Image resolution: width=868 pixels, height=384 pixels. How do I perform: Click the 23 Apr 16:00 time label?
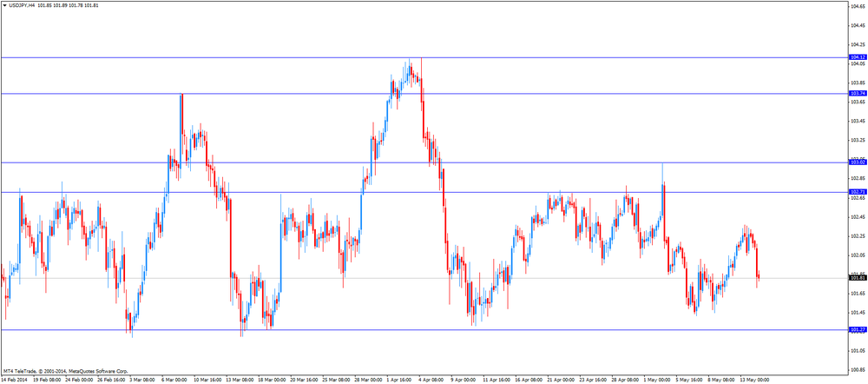point(594,381)
